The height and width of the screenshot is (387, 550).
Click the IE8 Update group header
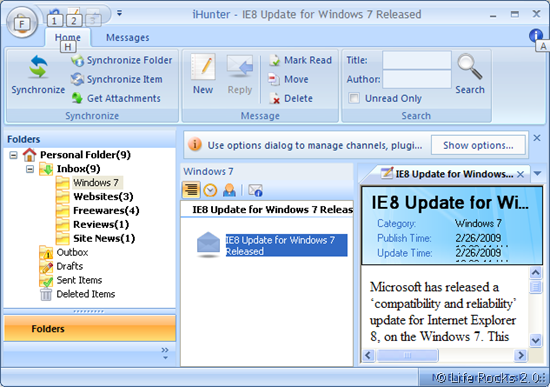click(267, 209)
